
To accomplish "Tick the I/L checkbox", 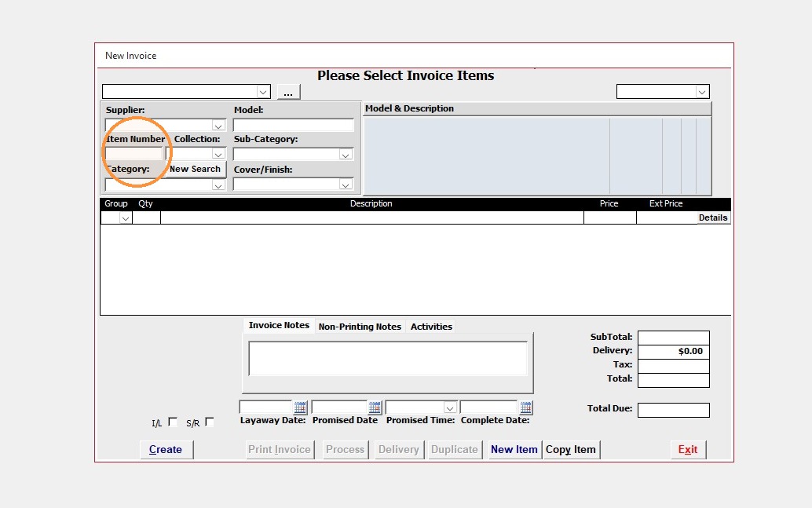I will coord(173,422).
